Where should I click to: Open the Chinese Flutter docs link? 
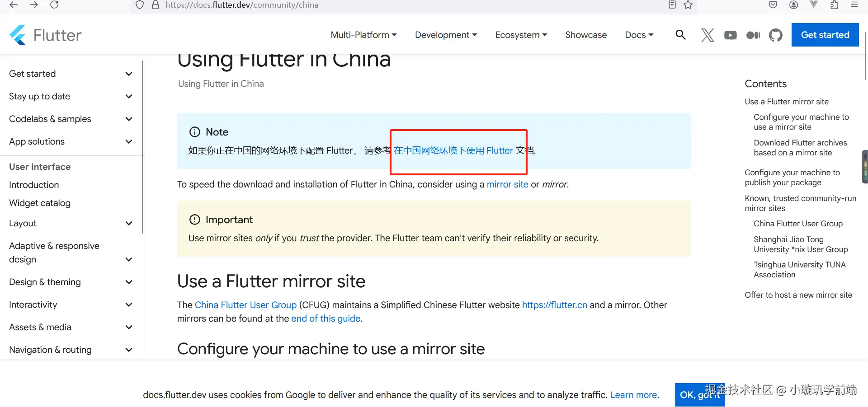(453, 150)
